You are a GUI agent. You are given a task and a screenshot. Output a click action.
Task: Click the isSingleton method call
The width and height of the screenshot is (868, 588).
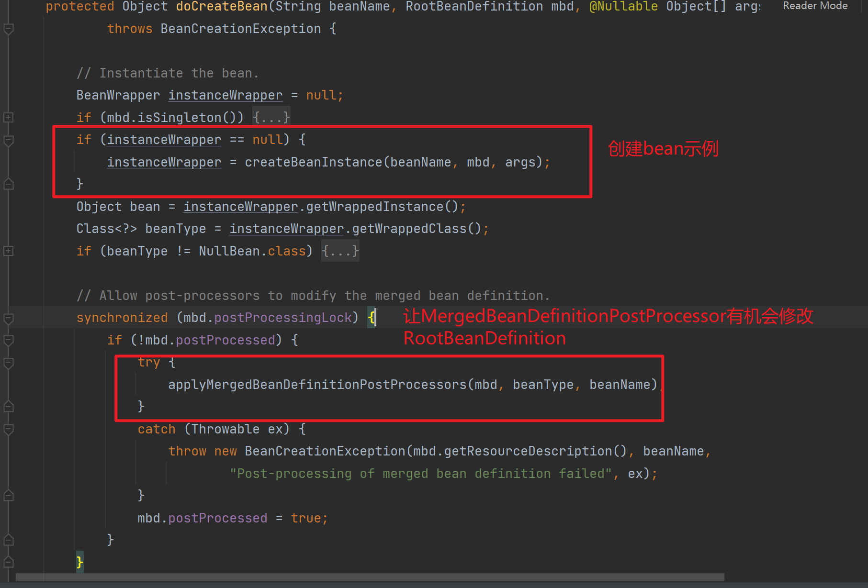[x=180, y=117]
